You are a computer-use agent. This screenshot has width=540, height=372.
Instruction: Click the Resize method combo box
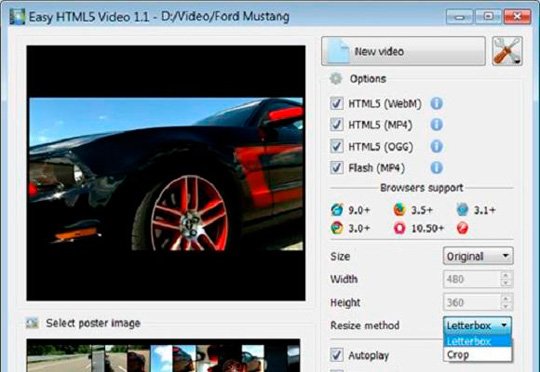pyautogui.click(x=477, y=325)
